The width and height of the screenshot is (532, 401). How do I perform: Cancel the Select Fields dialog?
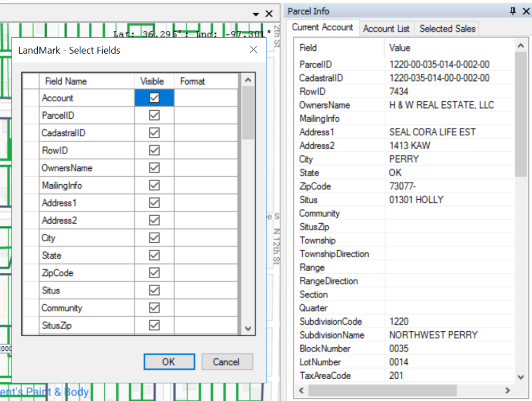(x=227, y=362)
